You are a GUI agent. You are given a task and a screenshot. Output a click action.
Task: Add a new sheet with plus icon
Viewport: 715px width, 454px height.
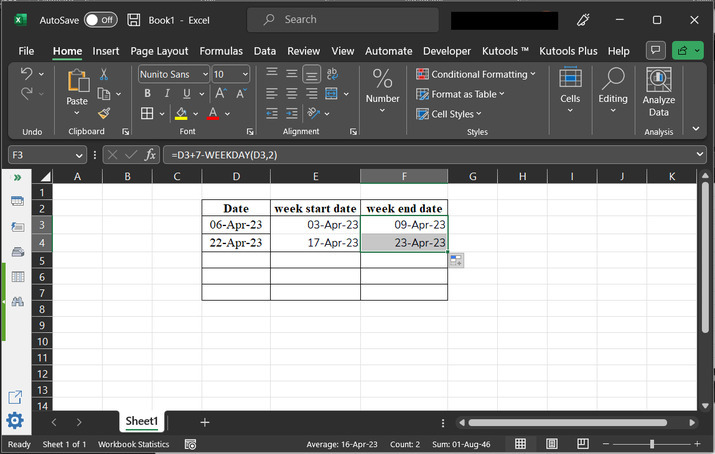pyautogui.click(x=205, y=423)
